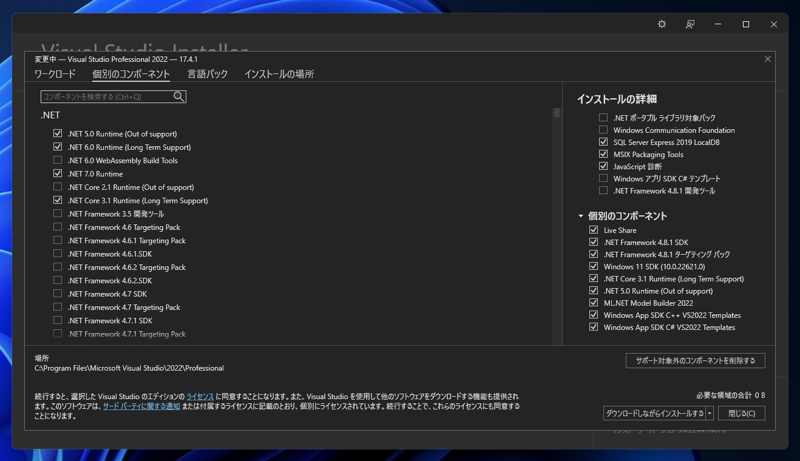Uncheck .NET 6.0 Runtime (Long Term Support)
This screenshot has height=461, width=800.
pos(58,147)
